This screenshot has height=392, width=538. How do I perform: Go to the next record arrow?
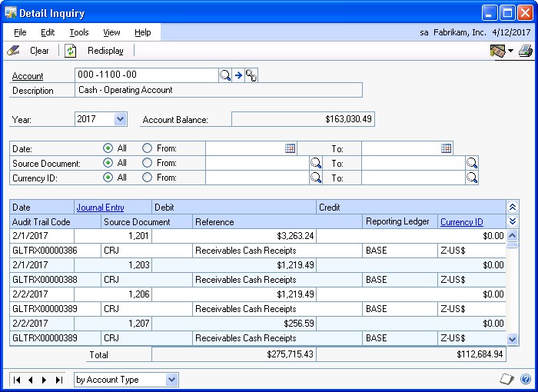point(45,380)
